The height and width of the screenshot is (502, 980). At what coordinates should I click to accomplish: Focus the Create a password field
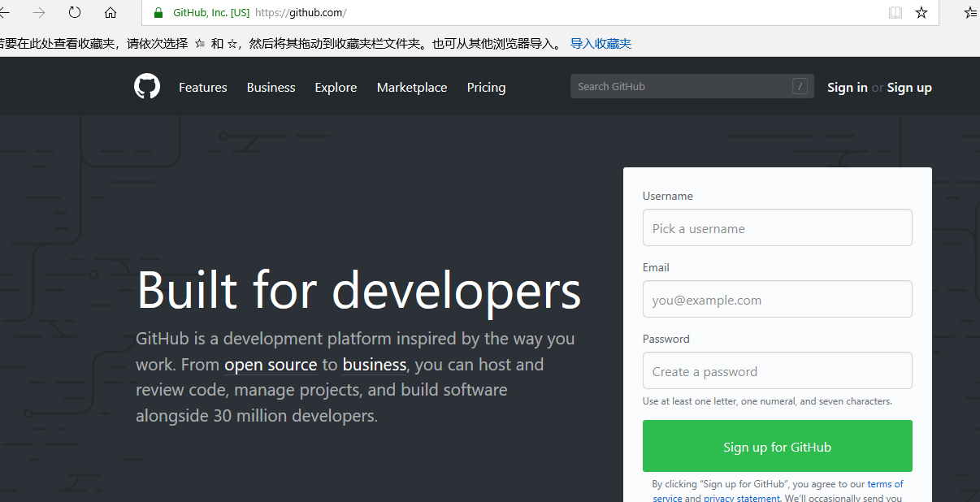click(778, 370)
